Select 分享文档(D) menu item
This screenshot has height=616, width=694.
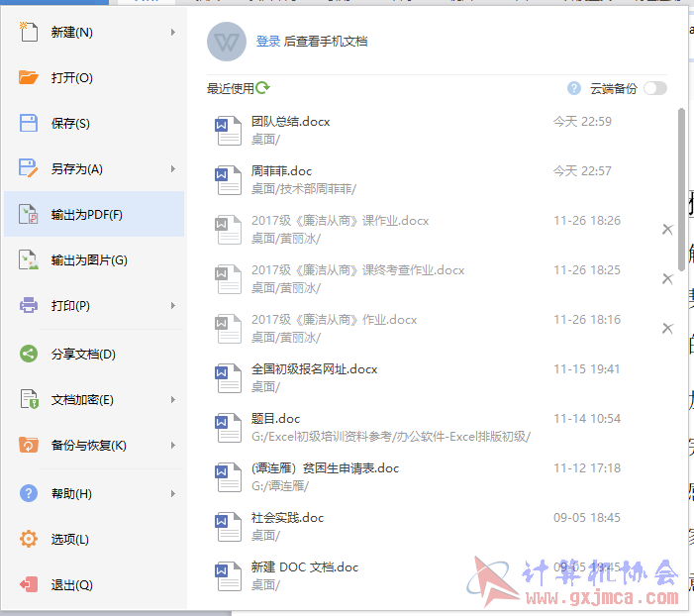94,354
